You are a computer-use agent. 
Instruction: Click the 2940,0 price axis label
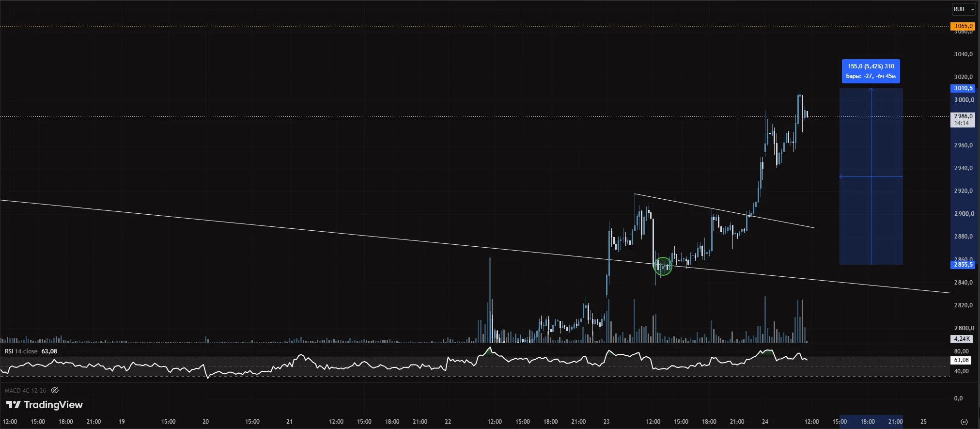[964, 168]
